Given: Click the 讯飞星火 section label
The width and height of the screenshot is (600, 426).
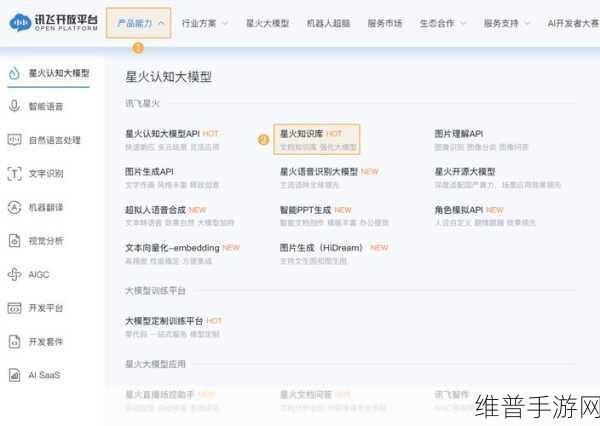Looking at the screenshot, I should click(x=142, y=103).
